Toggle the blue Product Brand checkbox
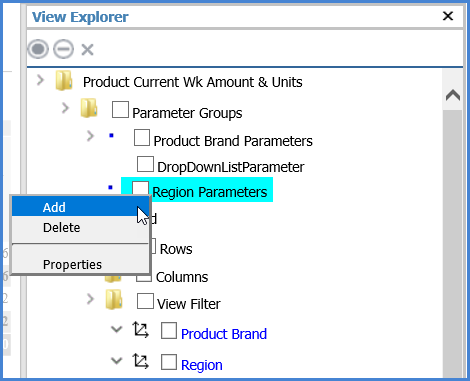Screen dimensions: 470x381 click(169, 331)
